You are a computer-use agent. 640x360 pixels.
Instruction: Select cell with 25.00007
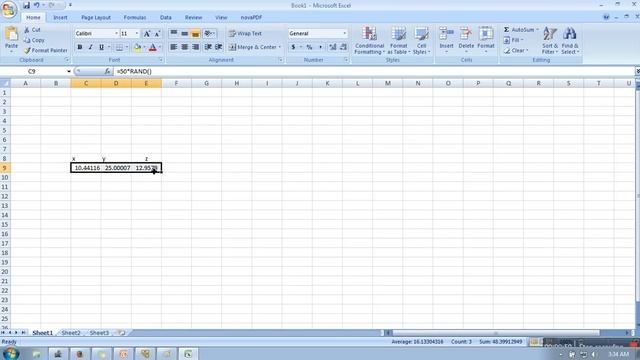click(116, 168)
